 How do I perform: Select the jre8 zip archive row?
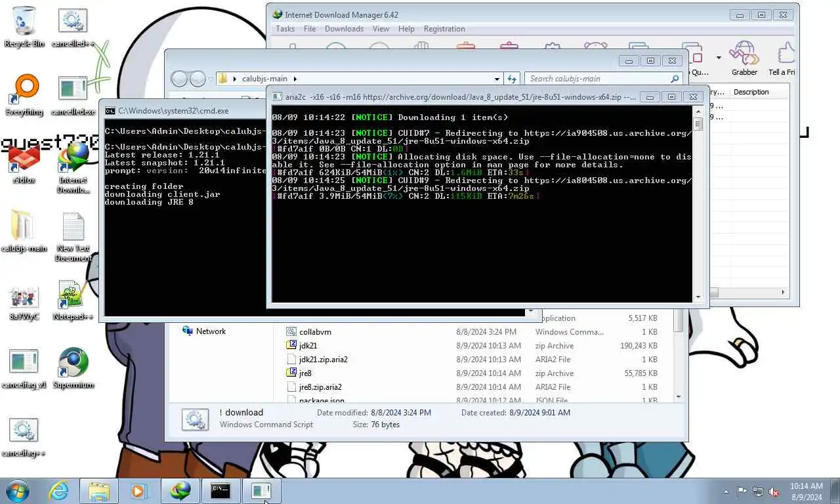[472, 373]
